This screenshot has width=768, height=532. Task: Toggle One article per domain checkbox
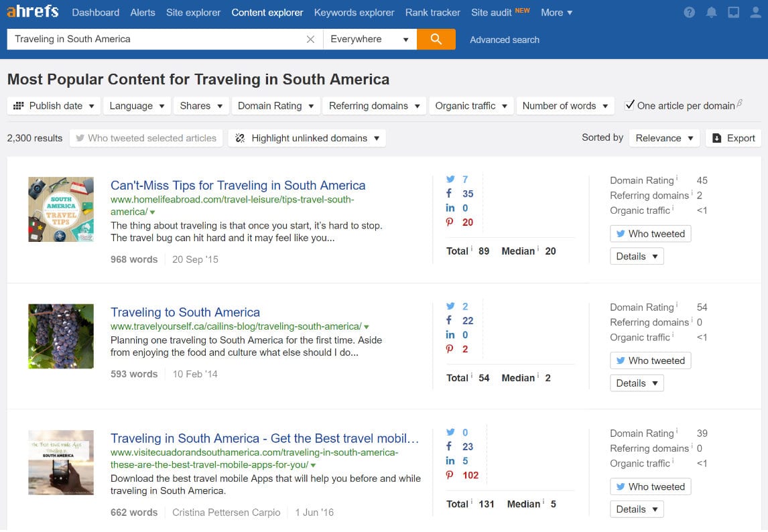click(x=629, y=105)
